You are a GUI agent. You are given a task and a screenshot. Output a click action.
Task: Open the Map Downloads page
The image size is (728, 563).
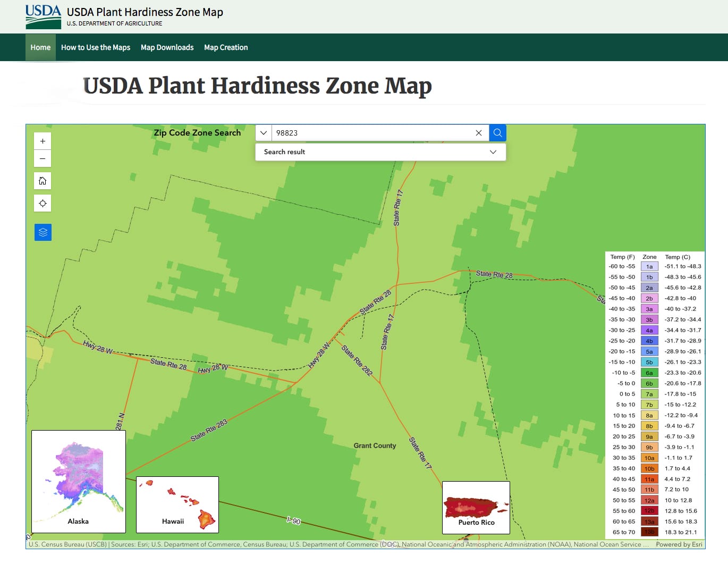[x=167, y=47]
